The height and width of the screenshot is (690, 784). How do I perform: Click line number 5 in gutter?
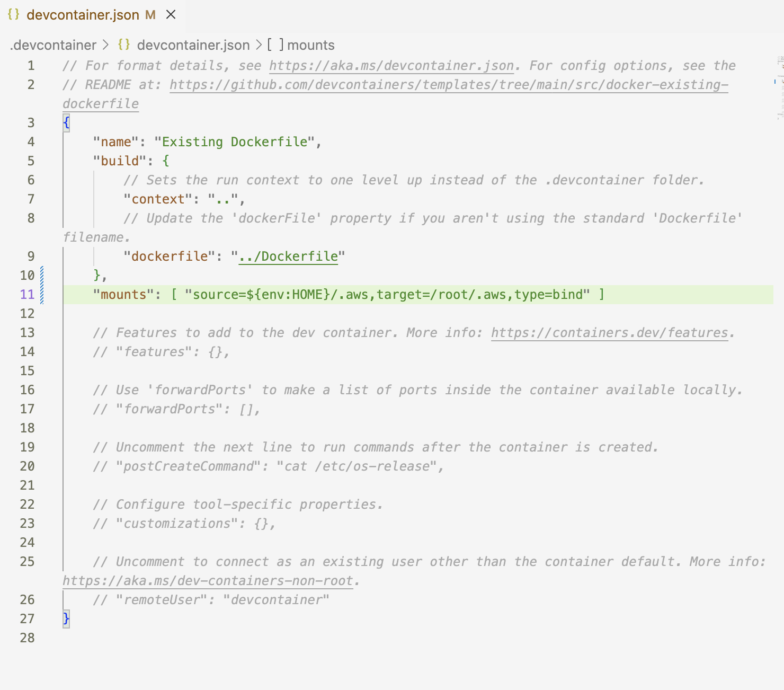[31, 161]
